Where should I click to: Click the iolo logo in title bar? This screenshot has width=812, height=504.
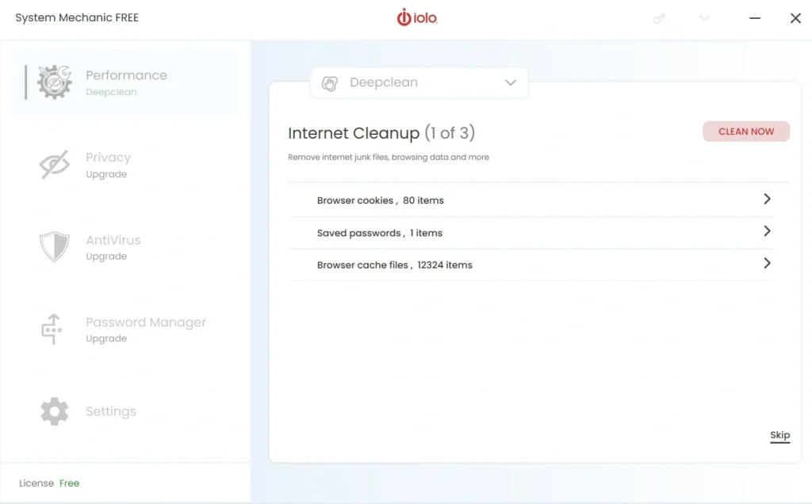[417, 17]
